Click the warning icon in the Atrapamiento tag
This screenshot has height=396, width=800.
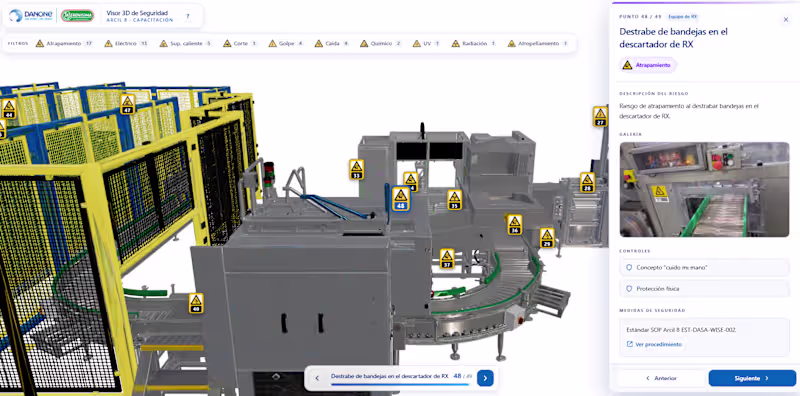pos(628,65)
